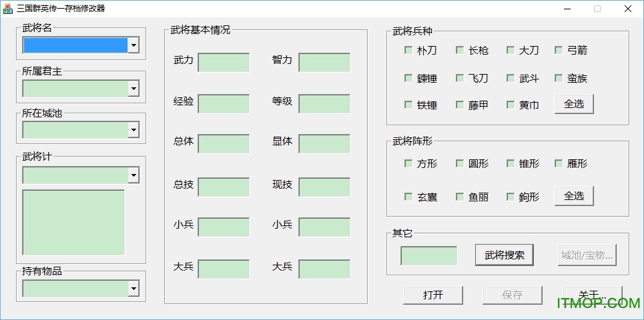Enable the 鍊锤 checkbox
644x320 pixels.
coord(408,78)
